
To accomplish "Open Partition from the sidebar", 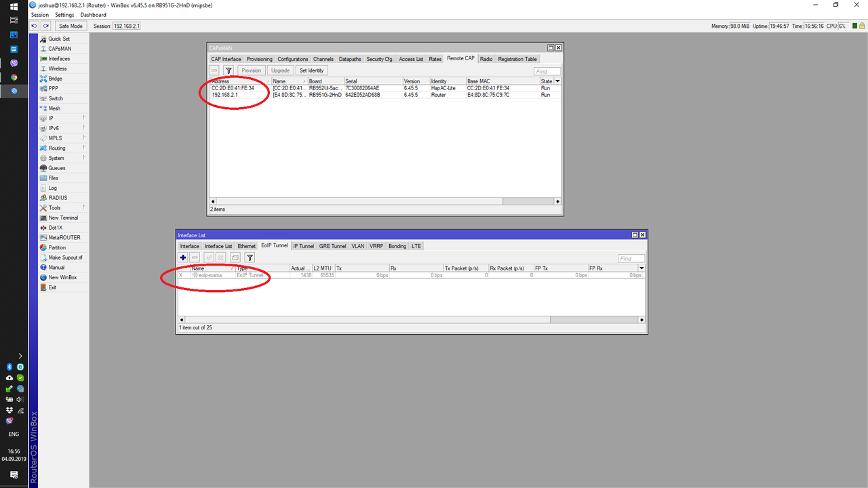I will point(57,247).
